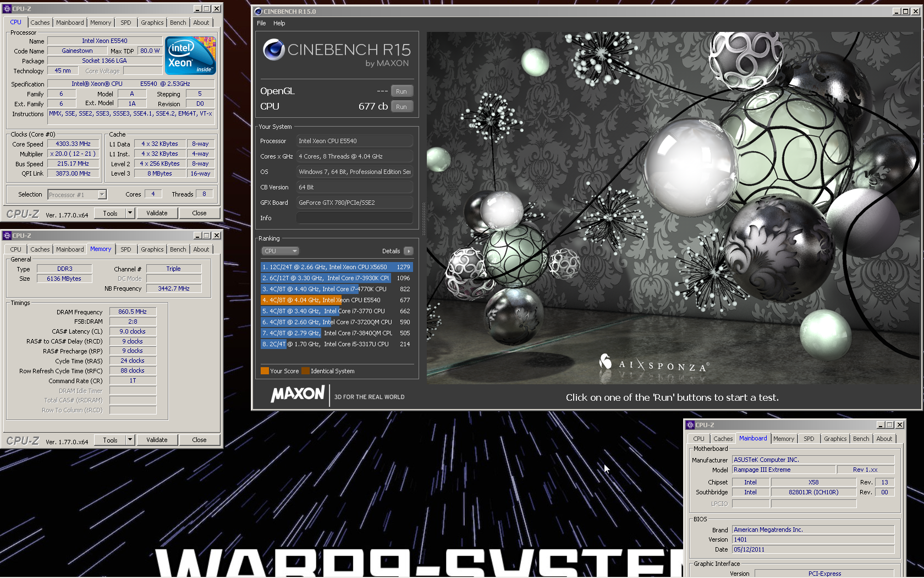924x578 pixels.
Task: Click the DRAM Frequency value 860.5 MHz
Action: pos(133,312)
